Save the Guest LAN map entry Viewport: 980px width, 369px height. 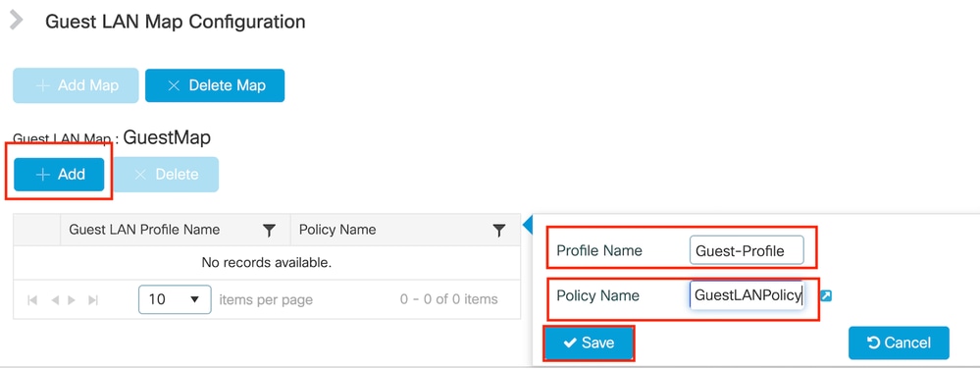[589, 343]
